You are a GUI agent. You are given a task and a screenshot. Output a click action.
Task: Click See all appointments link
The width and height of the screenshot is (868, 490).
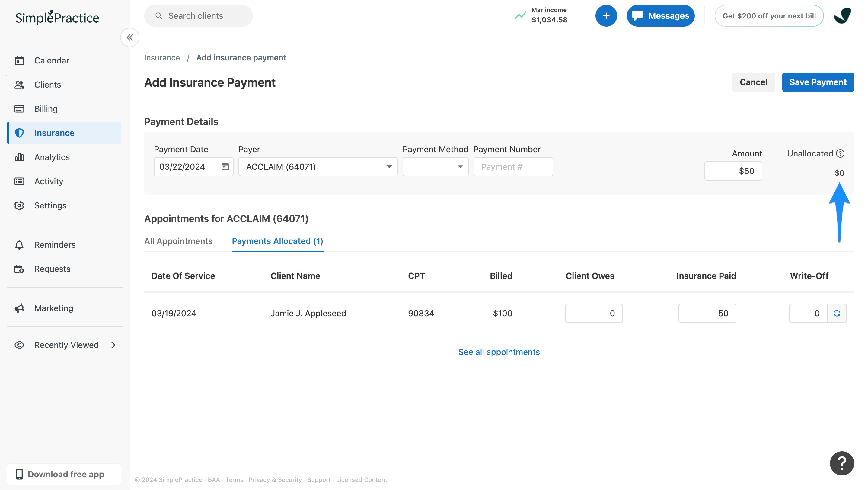click(x=499, y=352)
